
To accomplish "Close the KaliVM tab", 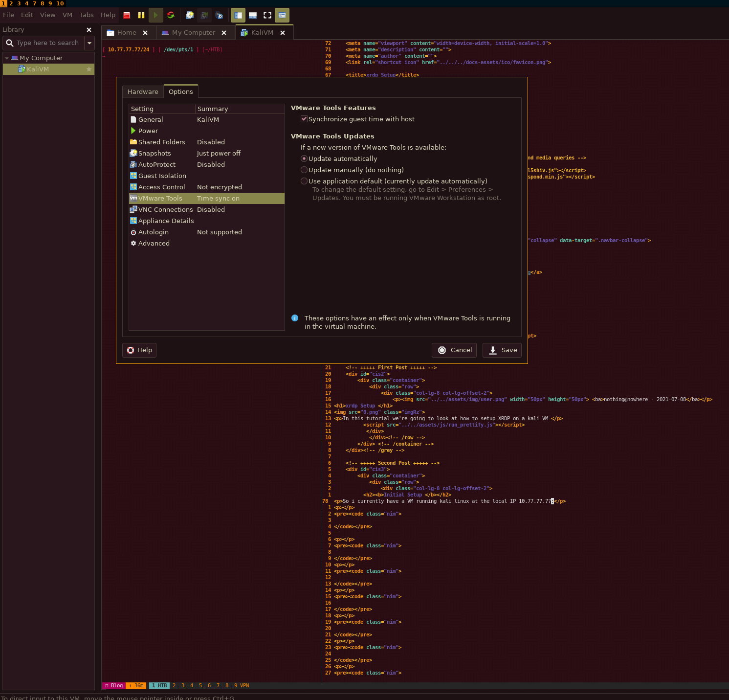I will tap(283, 33).
